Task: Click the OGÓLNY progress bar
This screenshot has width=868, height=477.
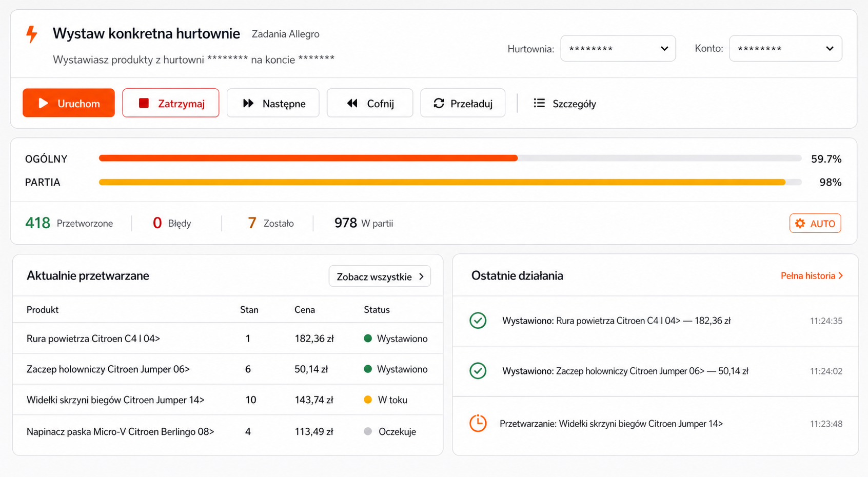Action: click(x=450, y=158)
